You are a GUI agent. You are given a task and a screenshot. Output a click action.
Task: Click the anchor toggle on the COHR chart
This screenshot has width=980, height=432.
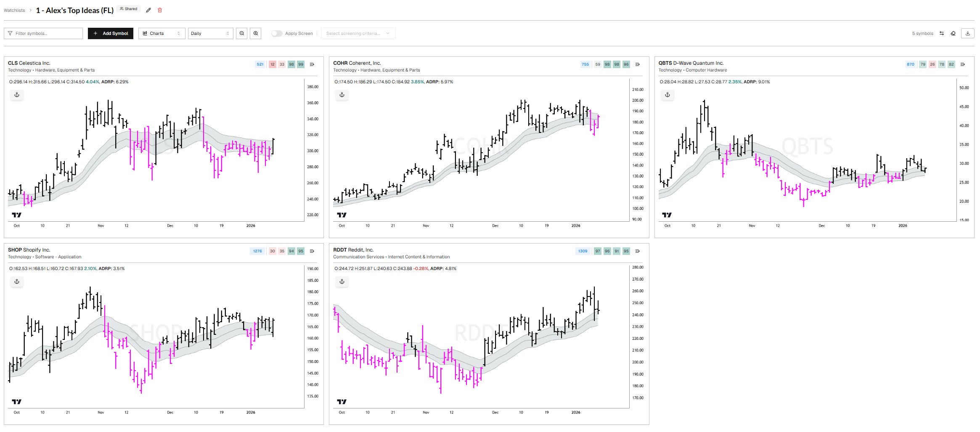pos(342,95)
